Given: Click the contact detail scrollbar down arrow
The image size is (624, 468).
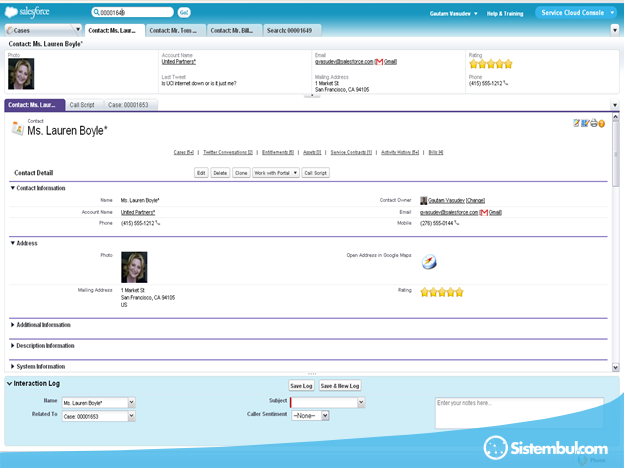Looking at the screenshot, I should click(615, 367).
